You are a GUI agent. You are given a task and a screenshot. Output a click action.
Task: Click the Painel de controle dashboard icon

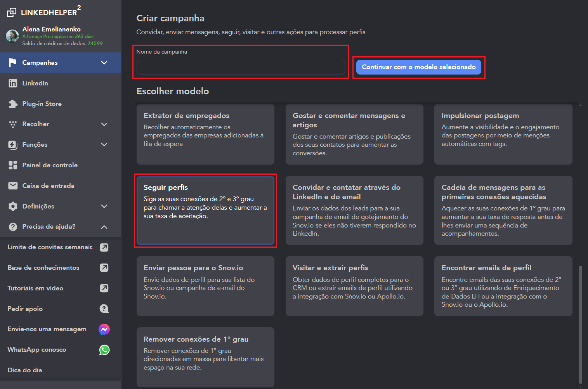[13, 165]
